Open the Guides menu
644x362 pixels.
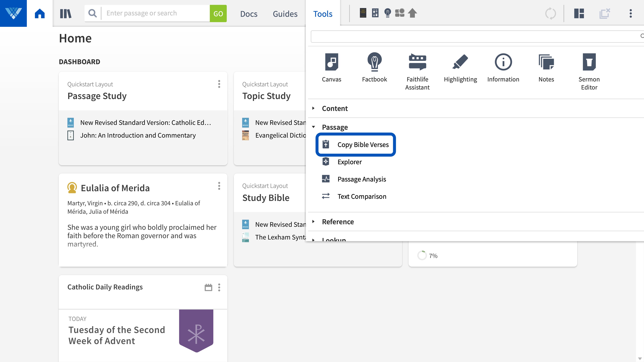pyautogui.click(x=285, y=14)
